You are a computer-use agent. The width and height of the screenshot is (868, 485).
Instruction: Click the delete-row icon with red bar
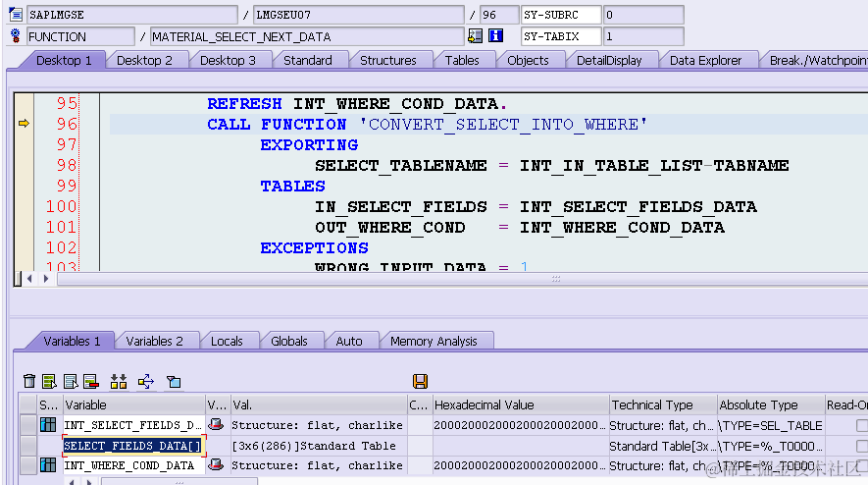91,381
